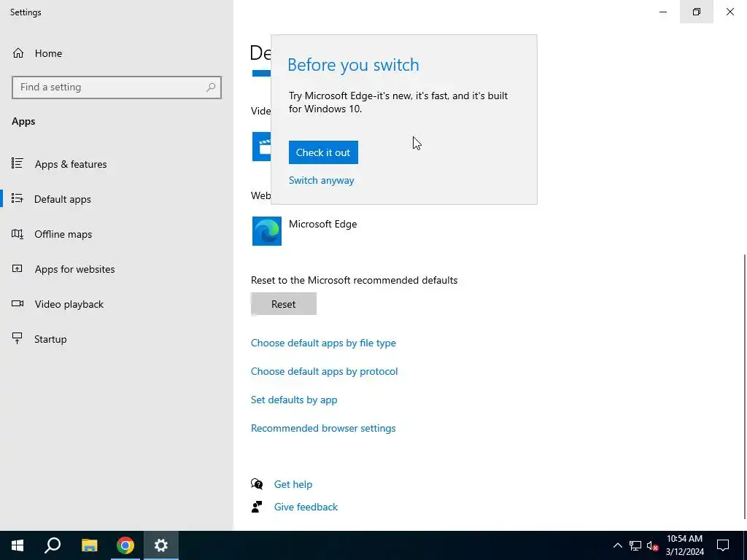
Task: Click the network status tray icon
Action: click(635, 545)
